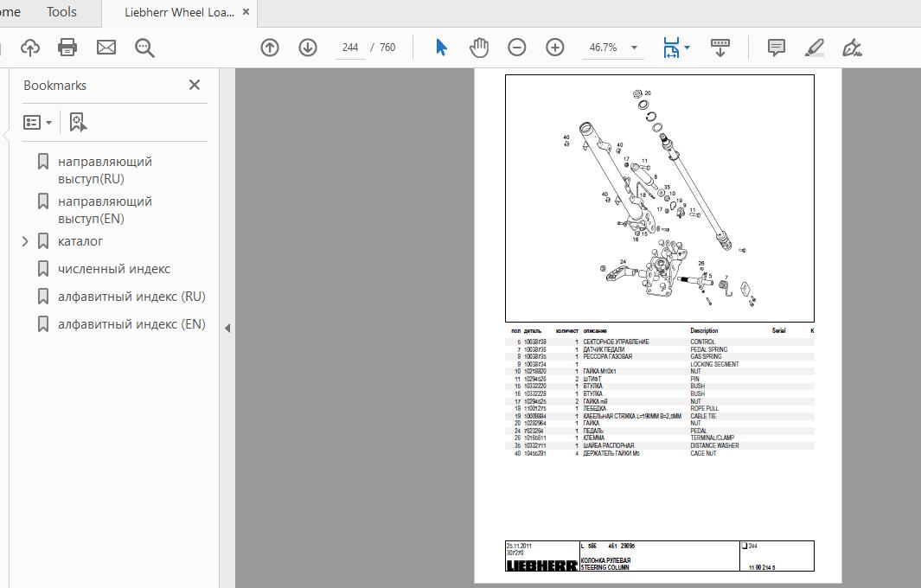Viewport: 921px width, 588px height.
Task: Click the TERMINAL/CLAMP description text
Action: coord(712,438)
